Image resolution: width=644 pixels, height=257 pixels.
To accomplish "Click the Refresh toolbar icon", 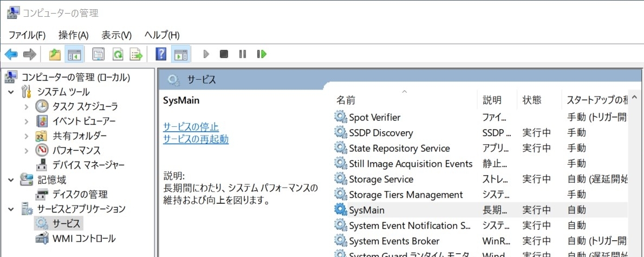I will (x=118, y=54).
